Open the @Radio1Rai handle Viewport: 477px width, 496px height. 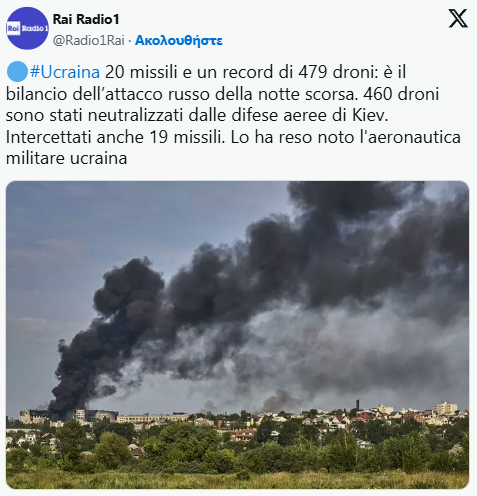tap(89, 40)
